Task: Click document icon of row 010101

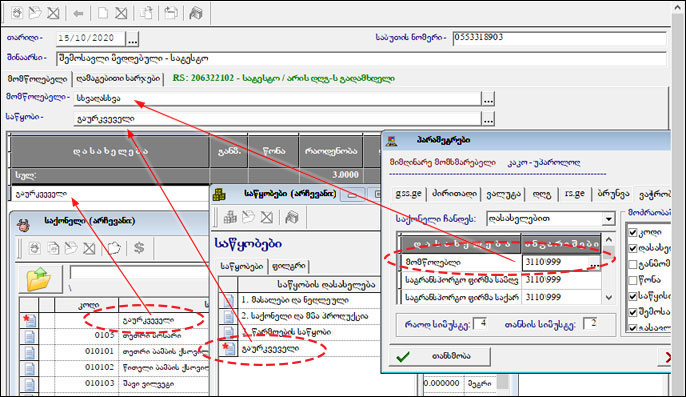Action: click(x=29, y=352)
